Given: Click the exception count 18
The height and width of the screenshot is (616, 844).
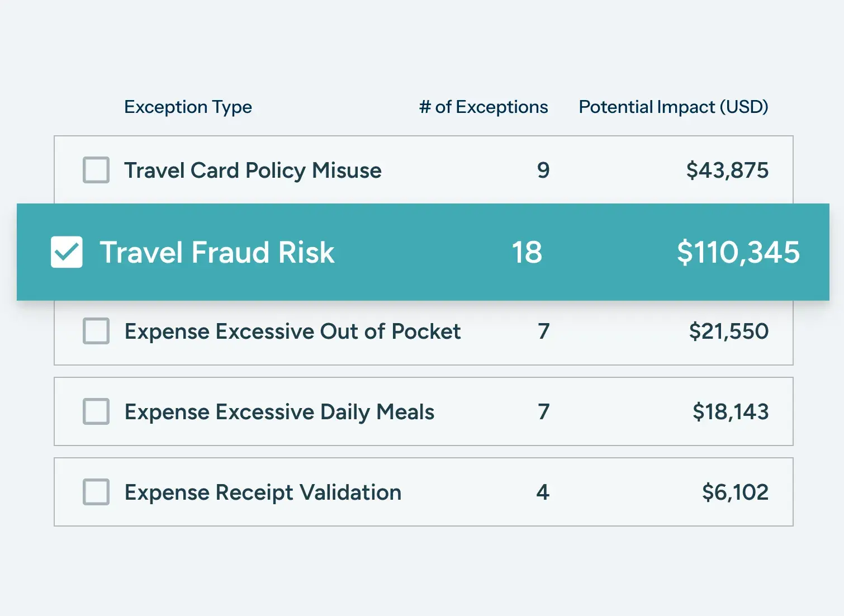Looking at the screenshot, I should [527, 252].
